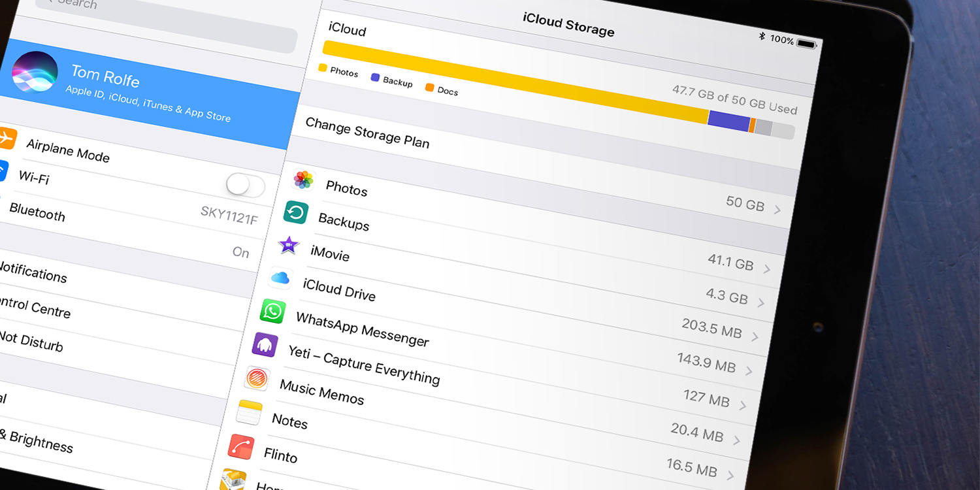Image resolution: width=980 pixels, height=490 pixels.
Task: Click the '20.4 MB' storage value
Action: [696, 431]
